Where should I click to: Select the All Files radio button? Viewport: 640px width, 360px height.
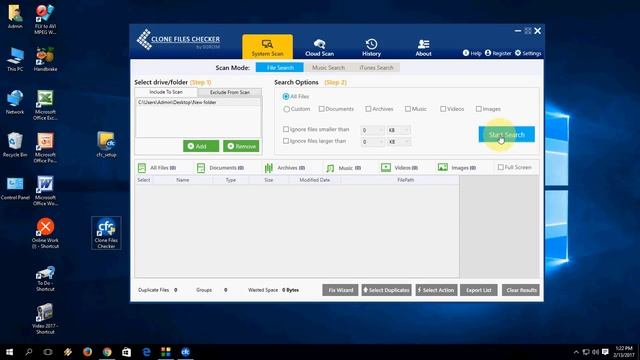(x=286, y=97)
